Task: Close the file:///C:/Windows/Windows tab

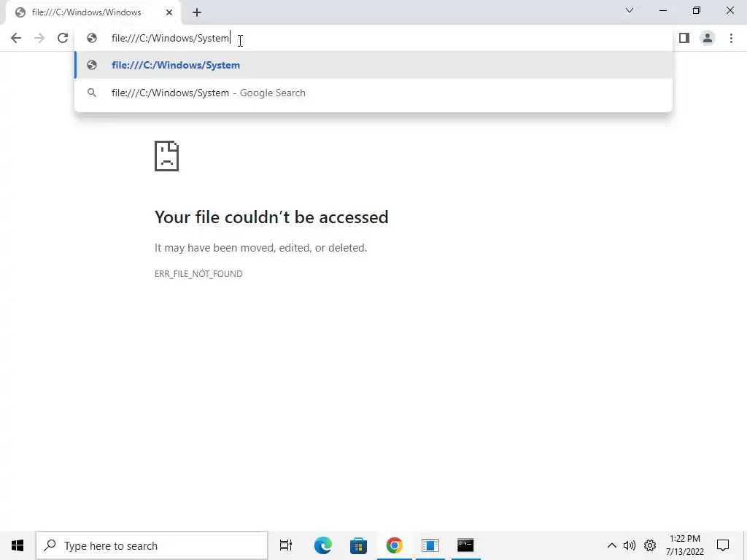Action: click(169, 12)
